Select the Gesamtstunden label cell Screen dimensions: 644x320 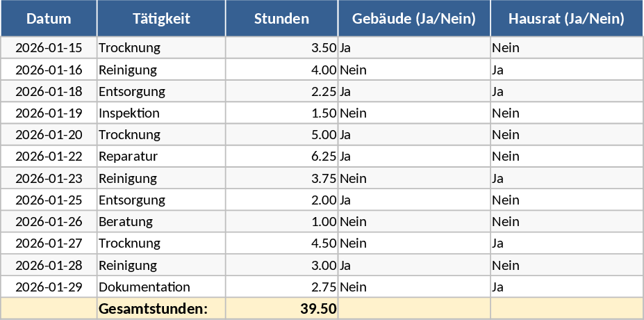click(x=161, y=308)
